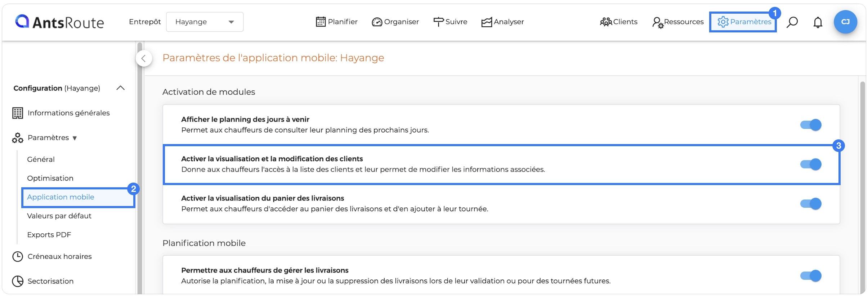Select Application mobile settings item
Image resolution: width=868 pixels, height=296 pixels.
[61, 197]
